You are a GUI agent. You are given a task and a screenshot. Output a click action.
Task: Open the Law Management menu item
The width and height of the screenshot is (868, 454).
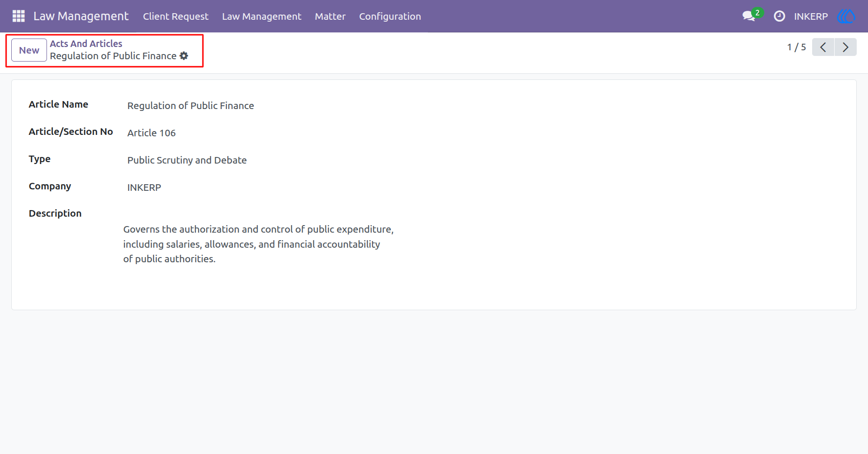click(x=262, y=16)
